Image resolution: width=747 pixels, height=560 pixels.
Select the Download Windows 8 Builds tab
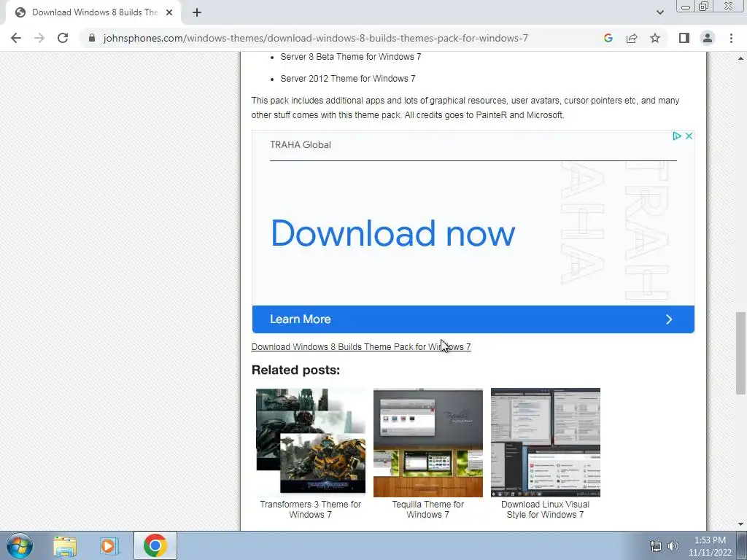(93, 12)
